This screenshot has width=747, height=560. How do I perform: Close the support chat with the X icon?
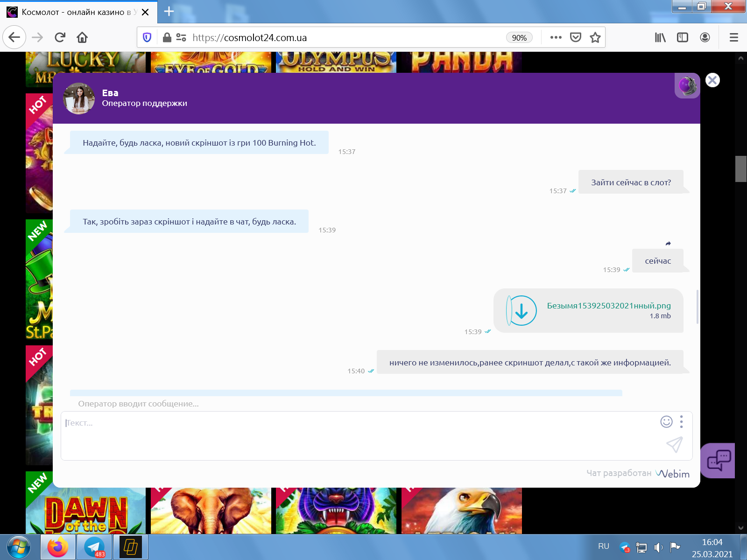click(x=712, y=80)
